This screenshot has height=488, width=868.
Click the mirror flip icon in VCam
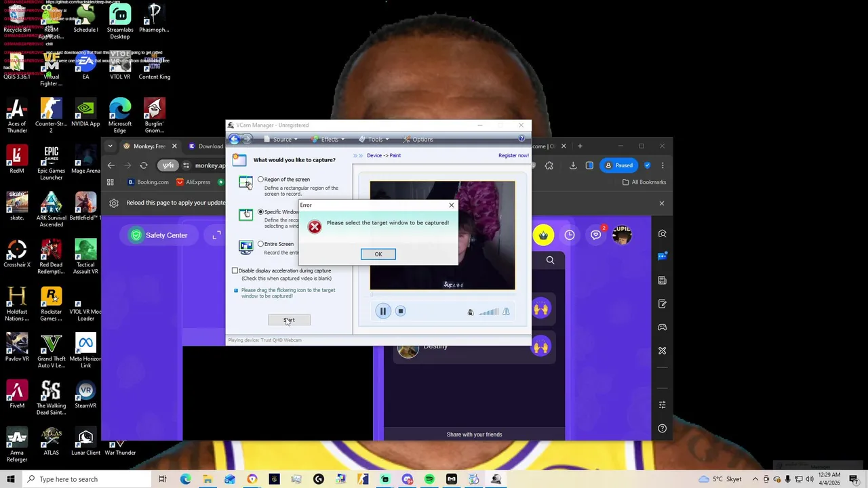click(506, 312)
